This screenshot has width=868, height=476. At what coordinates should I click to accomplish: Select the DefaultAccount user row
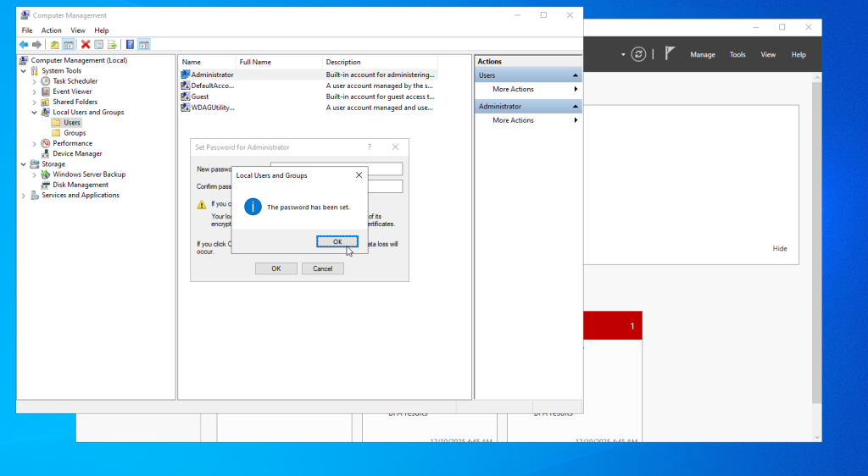tap(308, 86)
